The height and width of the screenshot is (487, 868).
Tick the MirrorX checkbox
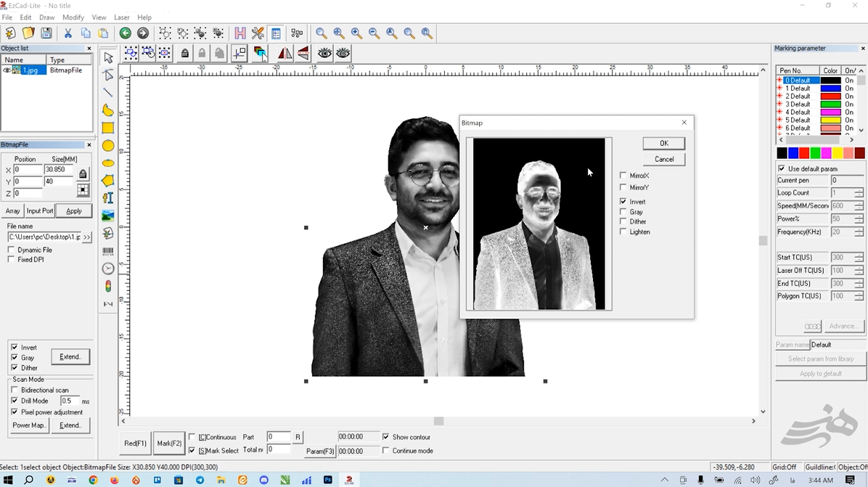tap(623, 176)
